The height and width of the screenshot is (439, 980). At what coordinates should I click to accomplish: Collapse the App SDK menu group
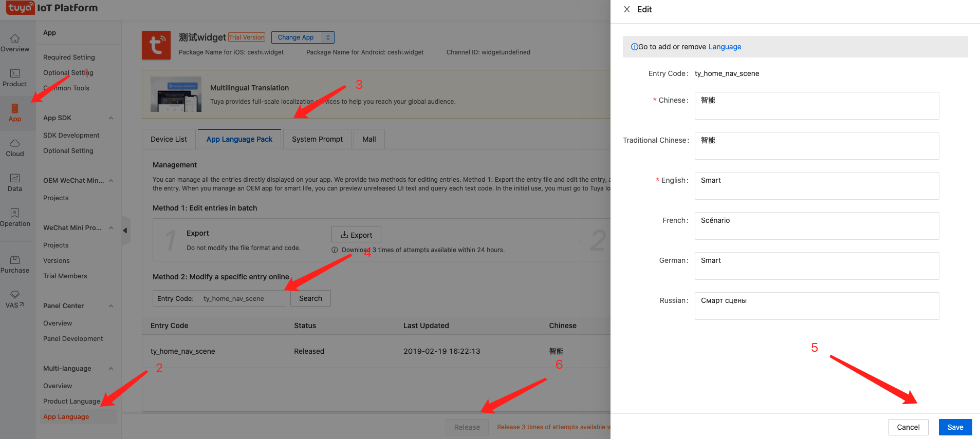tap(111, 118)
